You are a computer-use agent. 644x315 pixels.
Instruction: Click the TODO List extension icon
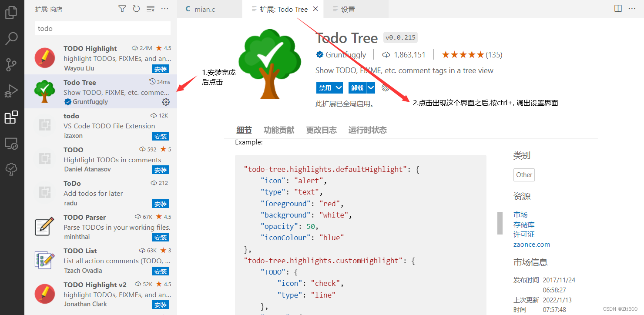tap(45, 260)
